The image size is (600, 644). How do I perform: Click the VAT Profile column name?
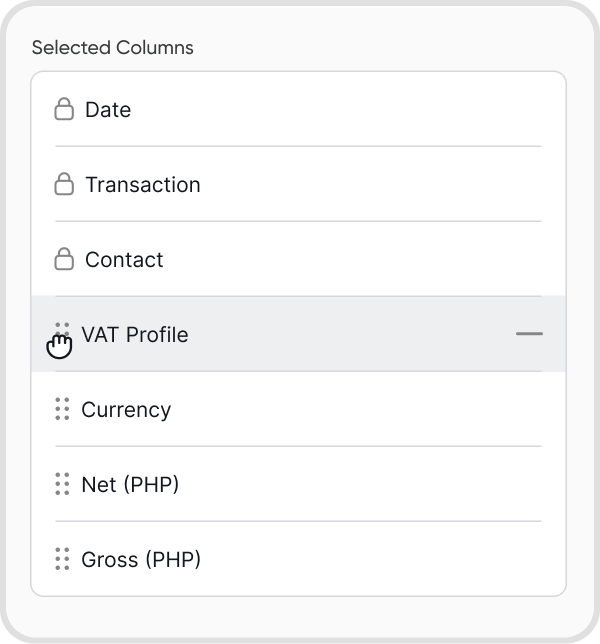coord(135,334)
